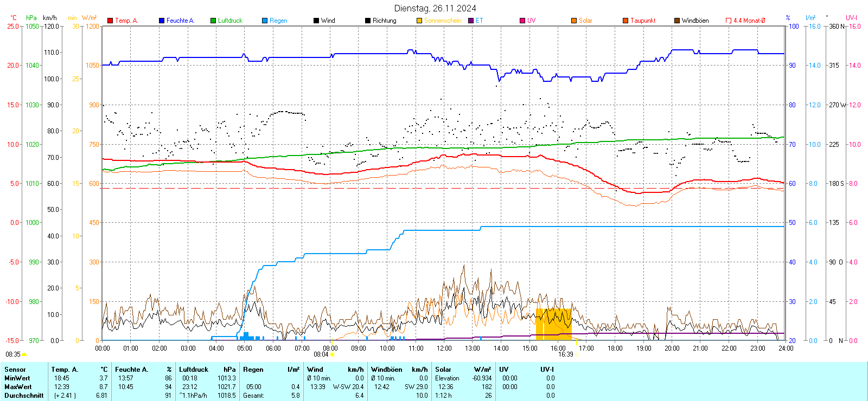
Task: Click the orange Taupunkt legend square
Action: point(626,21)
